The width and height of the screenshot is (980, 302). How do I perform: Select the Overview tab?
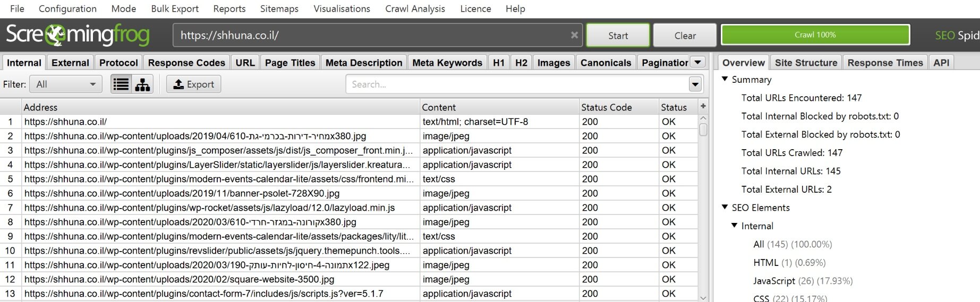pos(743,63)
